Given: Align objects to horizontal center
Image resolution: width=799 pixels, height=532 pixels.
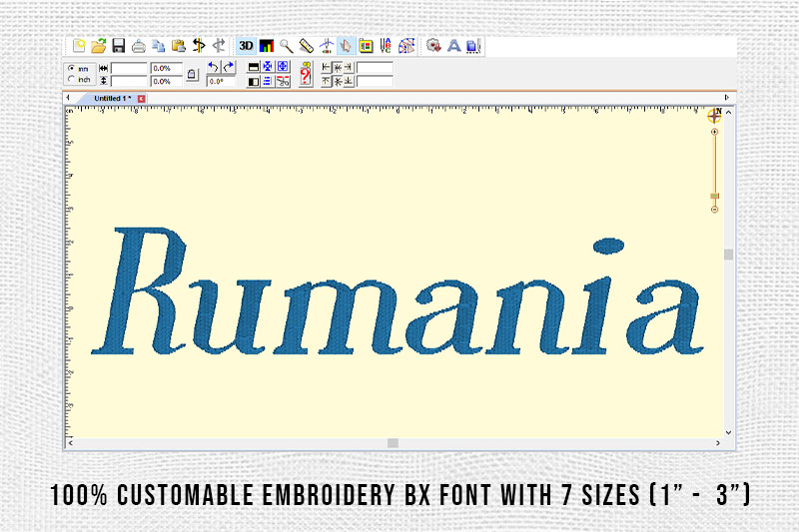Looking at the screenshot, I should 338,67.
